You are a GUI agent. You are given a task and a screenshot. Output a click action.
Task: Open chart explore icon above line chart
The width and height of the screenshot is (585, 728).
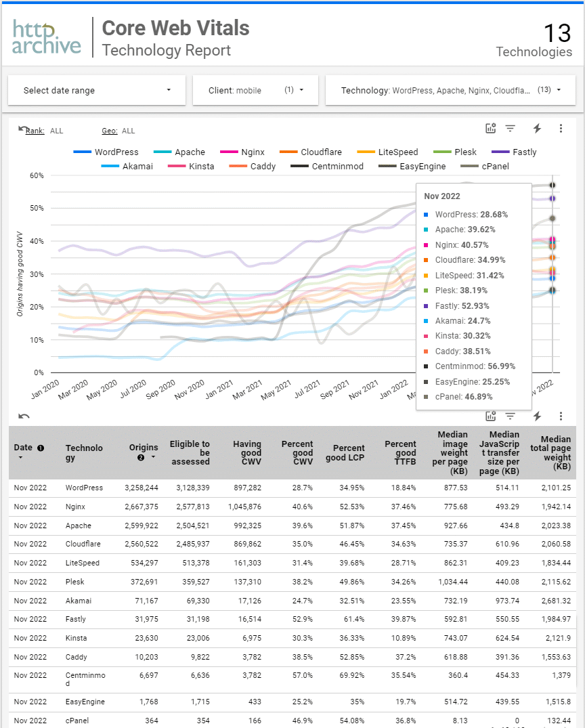(491, 128)
